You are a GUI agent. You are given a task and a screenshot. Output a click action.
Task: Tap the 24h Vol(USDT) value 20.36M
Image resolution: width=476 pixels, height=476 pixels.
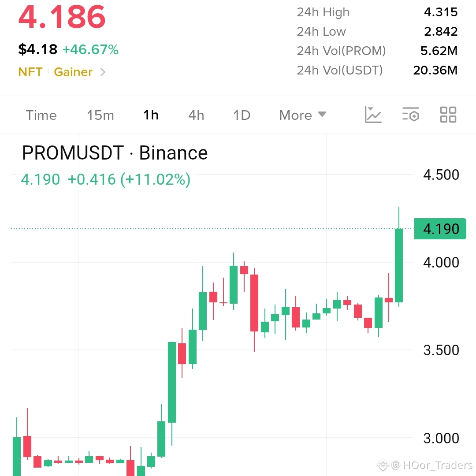(x=435, y=70)
